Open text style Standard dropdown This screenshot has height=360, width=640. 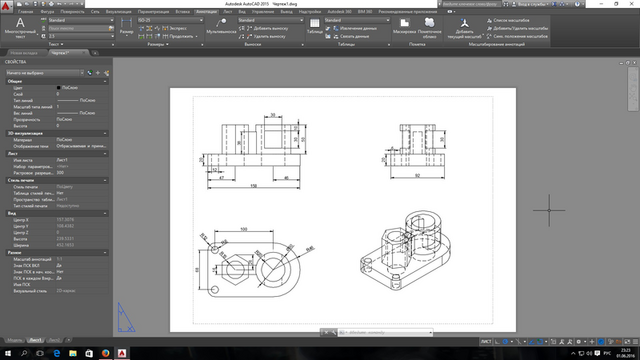click(81, 20)
